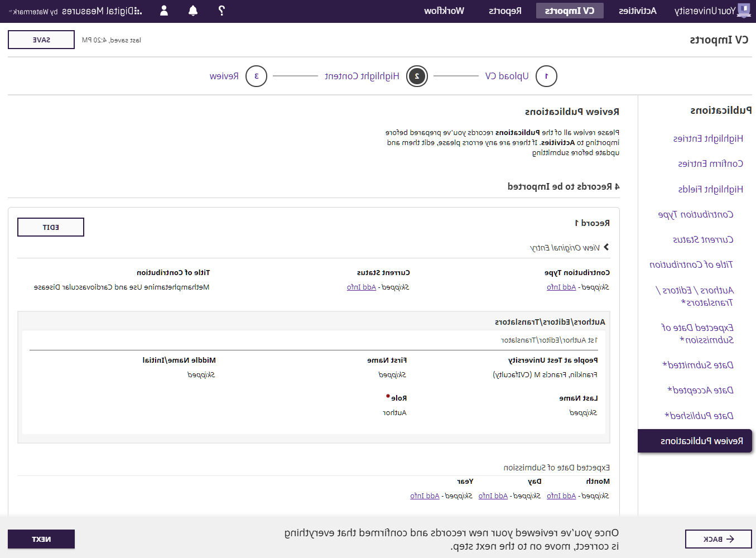Open the notifications bell icon
This screenshot has height=558, width=756.
193,11
